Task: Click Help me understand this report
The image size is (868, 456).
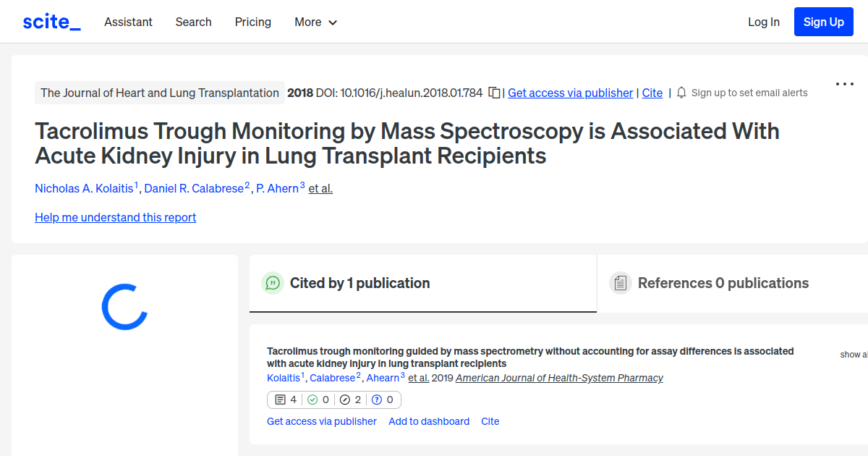Action: pos(115,217)
